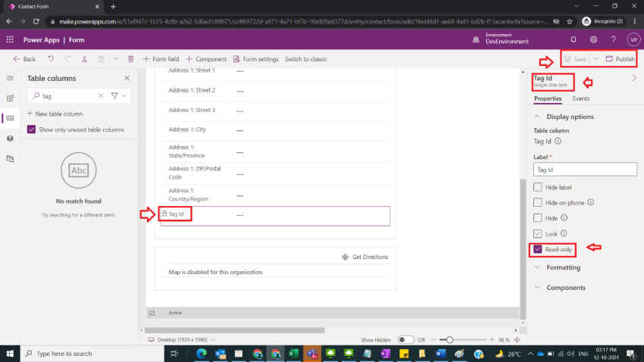Click the info icon beside the Hide checkbox
The height and width of the screenshot is (362, 644).
tap(564, 218)
